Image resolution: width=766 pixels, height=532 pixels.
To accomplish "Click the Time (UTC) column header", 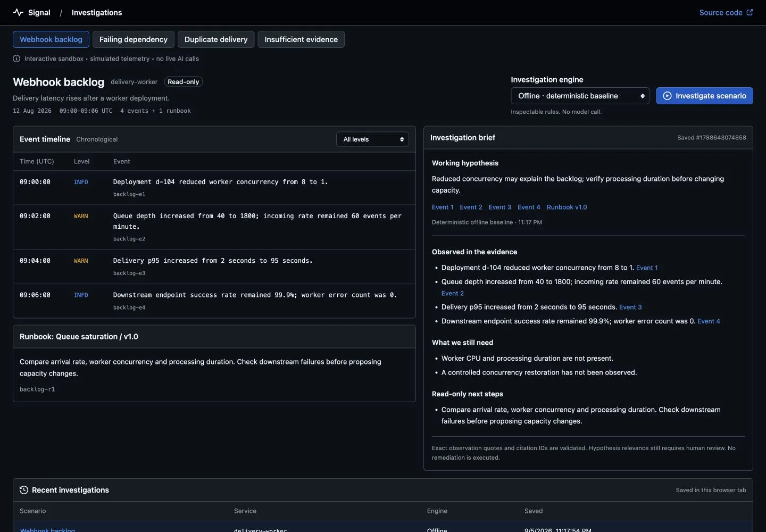I will pyautogui.click(x=37, y=161).
